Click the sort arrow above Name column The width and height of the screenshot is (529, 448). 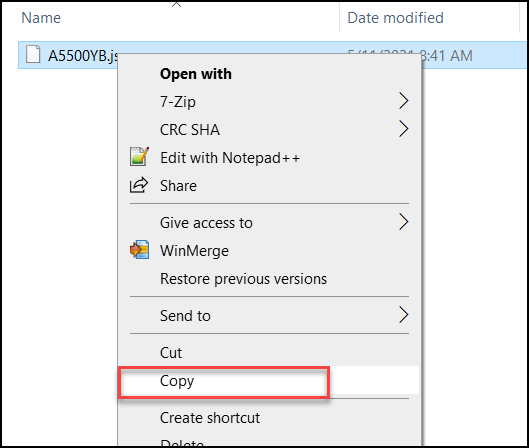pos(176,4)
